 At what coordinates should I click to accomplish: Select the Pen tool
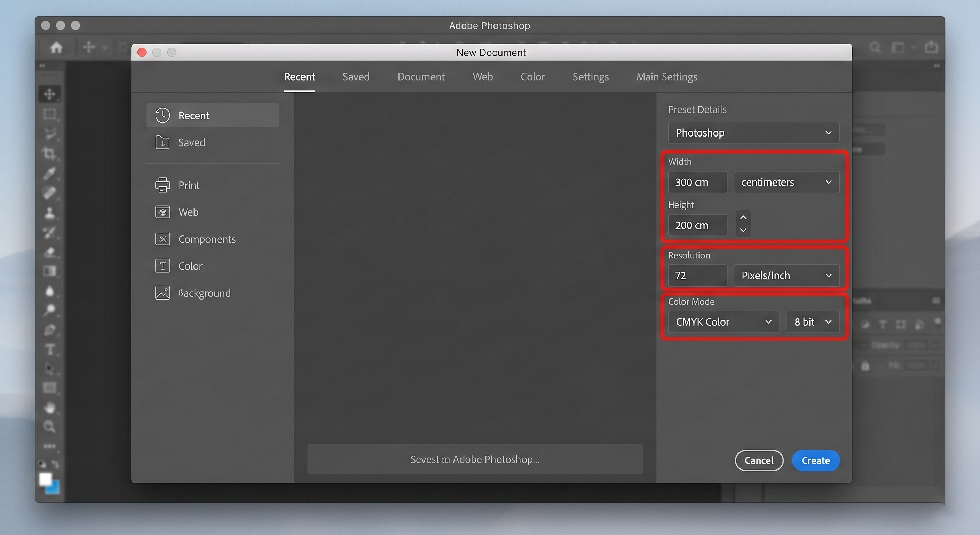(49, 330)
